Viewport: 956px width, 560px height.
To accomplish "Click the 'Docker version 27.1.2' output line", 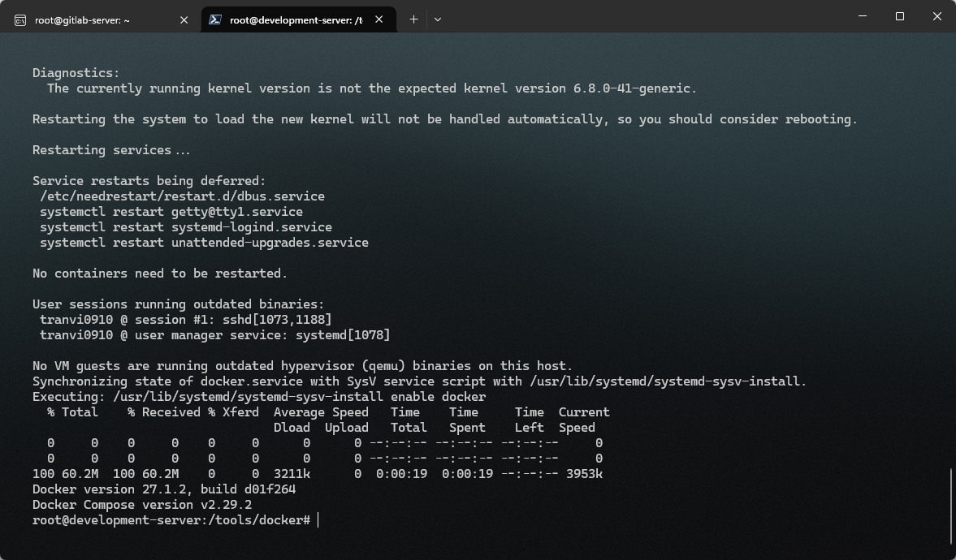I will pos(163,489).
